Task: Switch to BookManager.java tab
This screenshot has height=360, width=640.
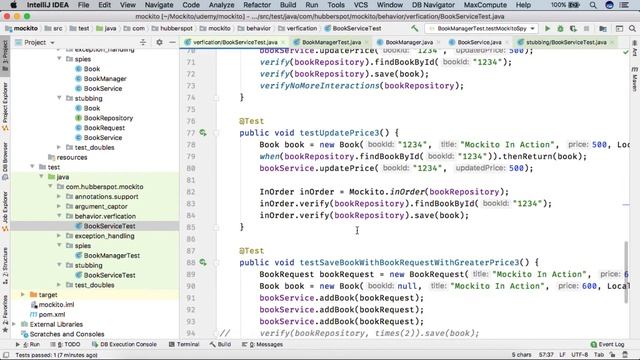Action: (x=409, y=42)
